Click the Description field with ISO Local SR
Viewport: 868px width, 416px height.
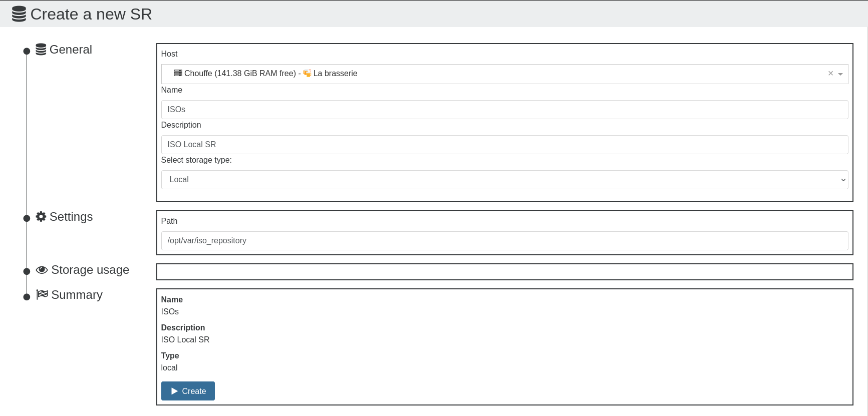tap(504, 145)
